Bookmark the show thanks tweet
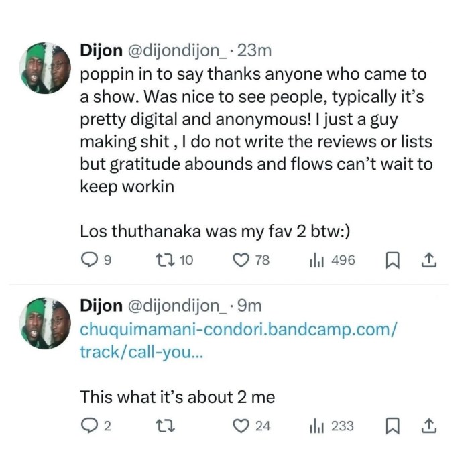Screen dimensions: 476x476 394,260
